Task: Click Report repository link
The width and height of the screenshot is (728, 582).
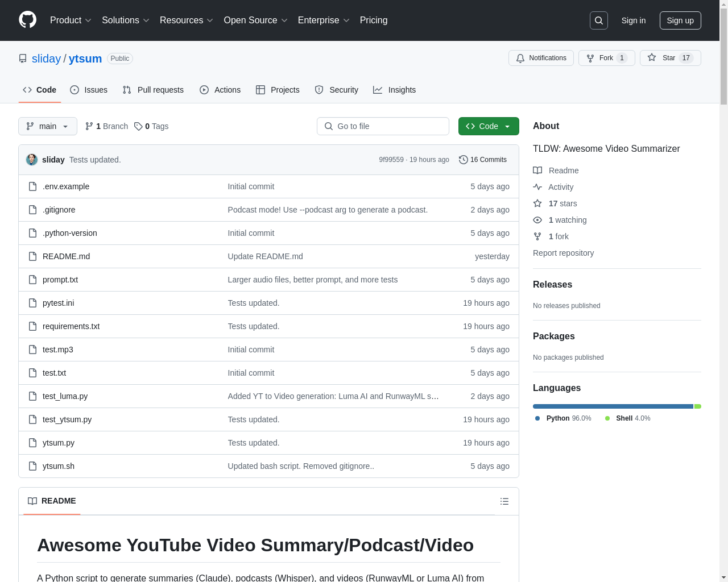Action: coord(563,253)
